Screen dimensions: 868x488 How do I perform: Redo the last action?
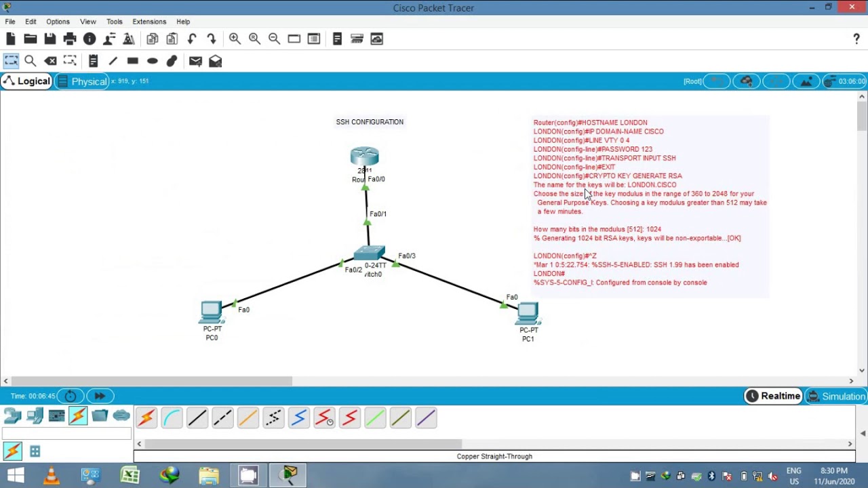pos(212,39)
